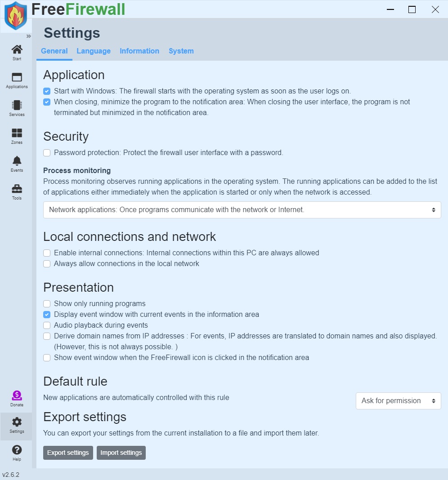Open the System tab

click(181, 51)
